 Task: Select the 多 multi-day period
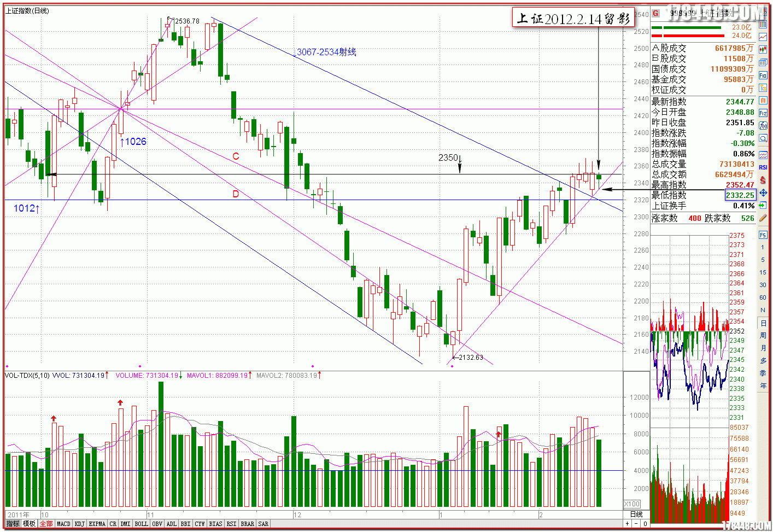pos(763,360)
